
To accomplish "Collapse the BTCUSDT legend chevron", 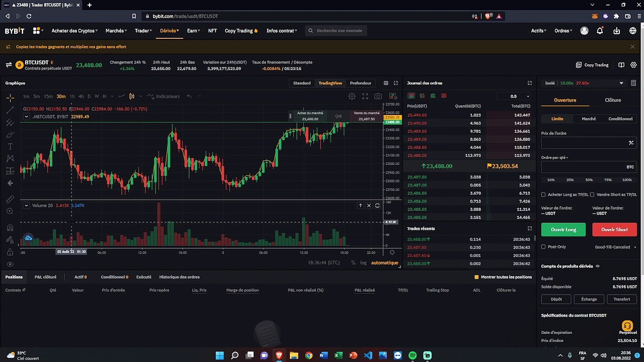I will point(27,117).
